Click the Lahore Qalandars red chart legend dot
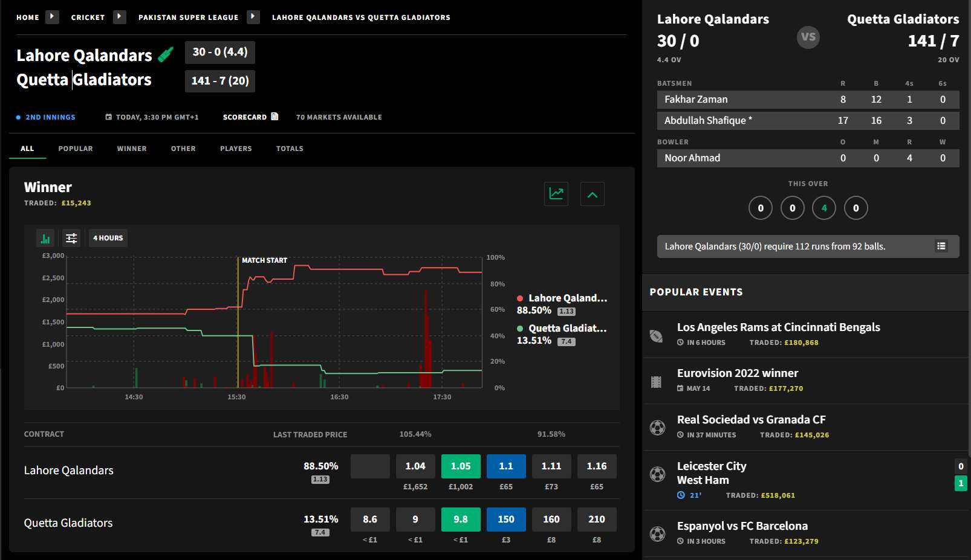 coord(520,298)
